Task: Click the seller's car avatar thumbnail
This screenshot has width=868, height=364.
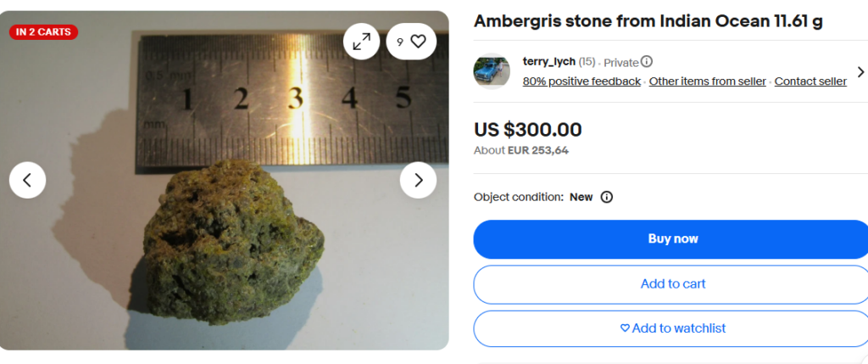Action: (x=492, y=71)
